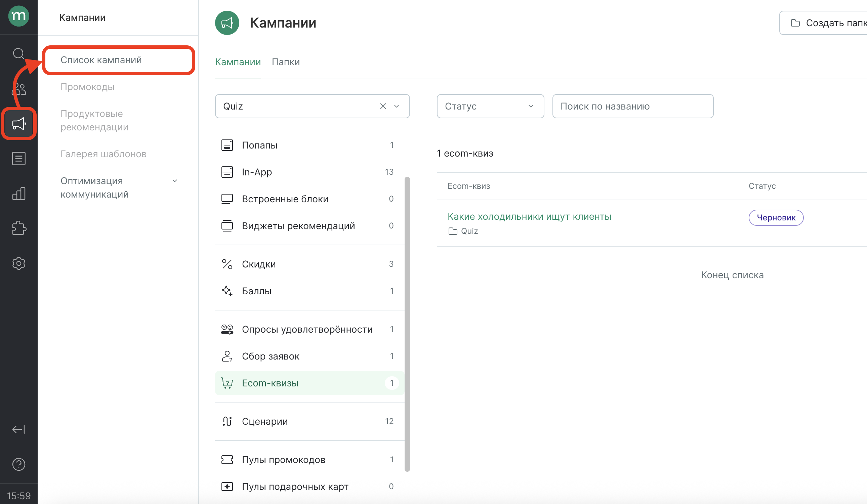Open Продуктовые рекомендации menu item

[x=94, y=120]
